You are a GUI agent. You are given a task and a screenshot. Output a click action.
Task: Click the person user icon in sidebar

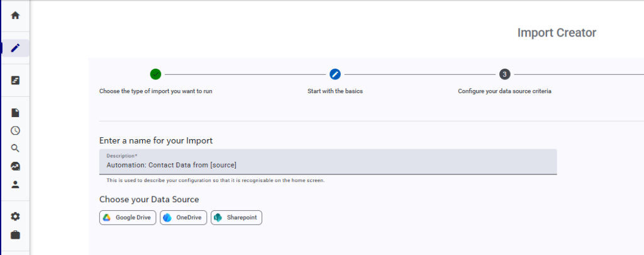[15, 184]
